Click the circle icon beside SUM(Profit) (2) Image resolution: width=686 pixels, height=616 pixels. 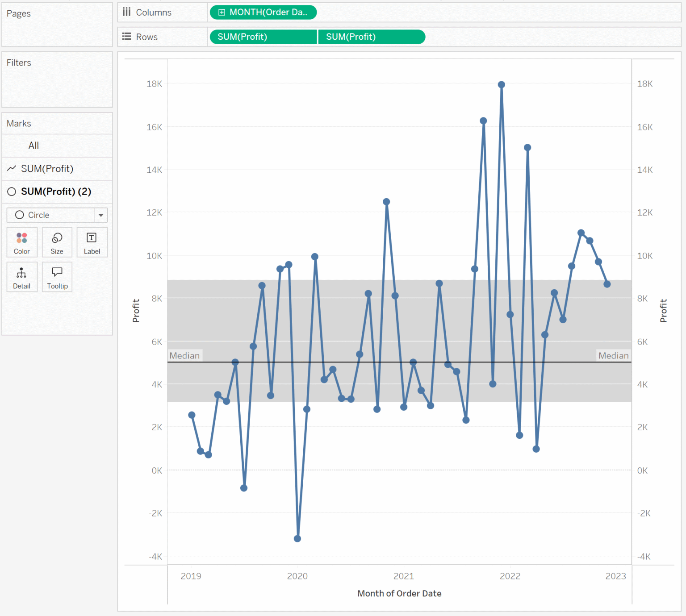(x=12, y=191)
